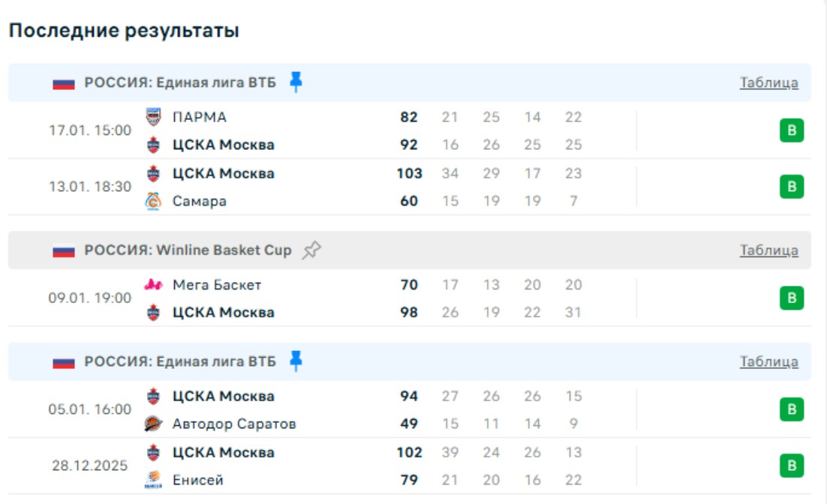Open Таблица link for the first ВТБ section
Screen dimensions: 827x504
pos(768,82)
